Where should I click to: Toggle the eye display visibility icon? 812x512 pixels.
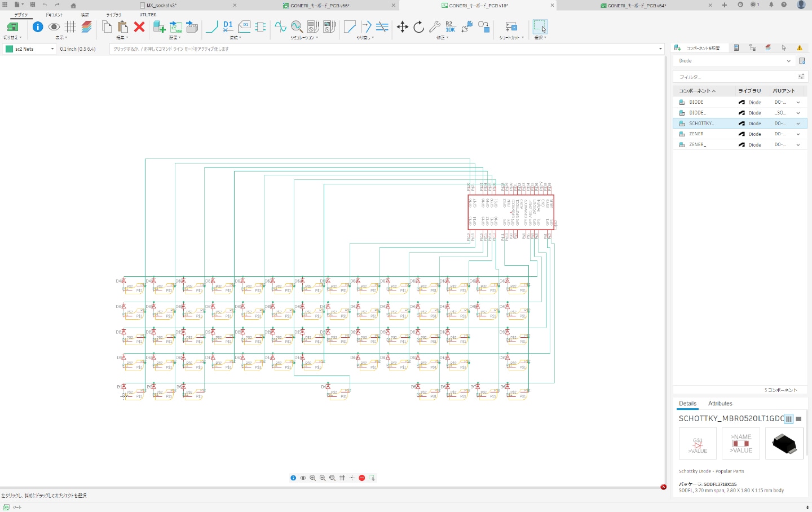[x=54, y=27]
